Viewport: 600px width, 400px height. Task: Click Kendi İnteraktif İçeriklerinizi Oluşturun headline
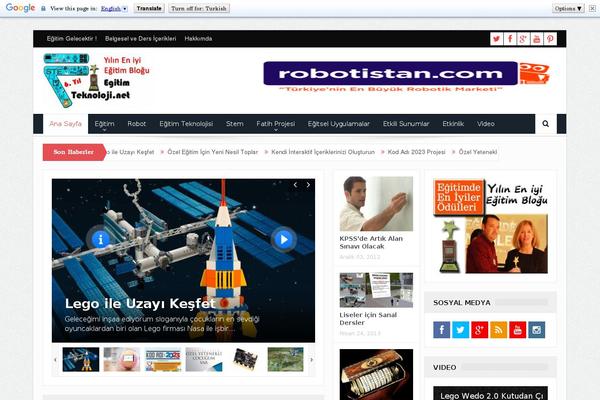[323, 152]
